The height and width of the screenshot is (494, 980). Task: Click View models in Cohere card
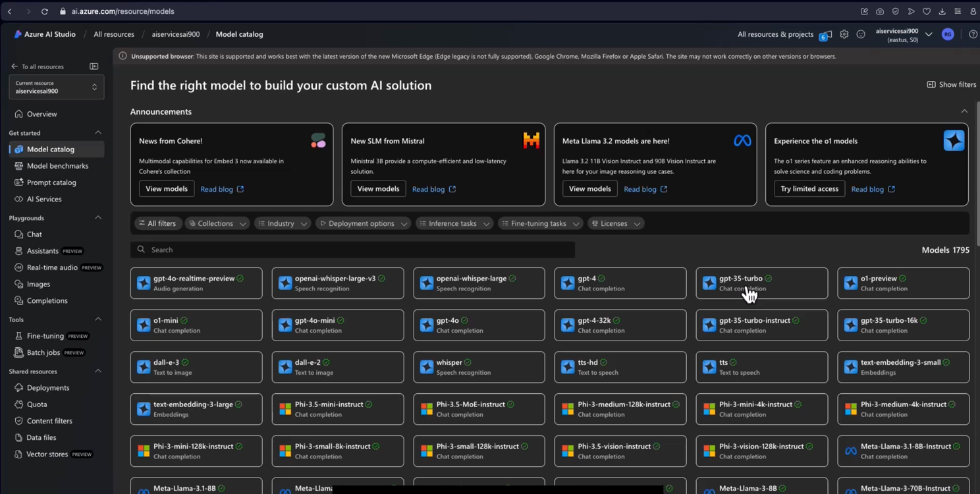167,189
